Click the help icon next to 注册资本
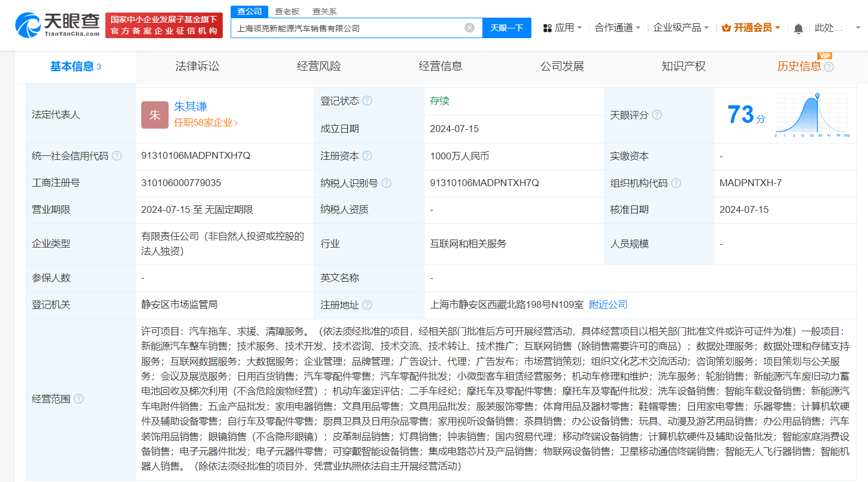This screenshot has width=868, height=482. pos(368,155)
